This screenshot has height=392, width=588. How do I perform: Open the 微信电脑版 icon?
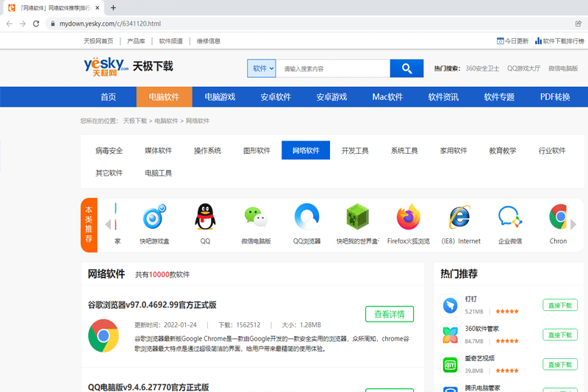(256, 217)
